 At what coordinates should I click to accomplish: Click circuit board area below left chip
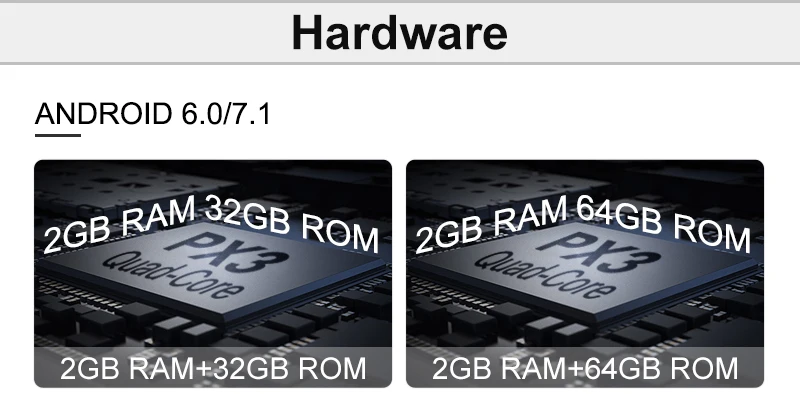tap(213, 332)
